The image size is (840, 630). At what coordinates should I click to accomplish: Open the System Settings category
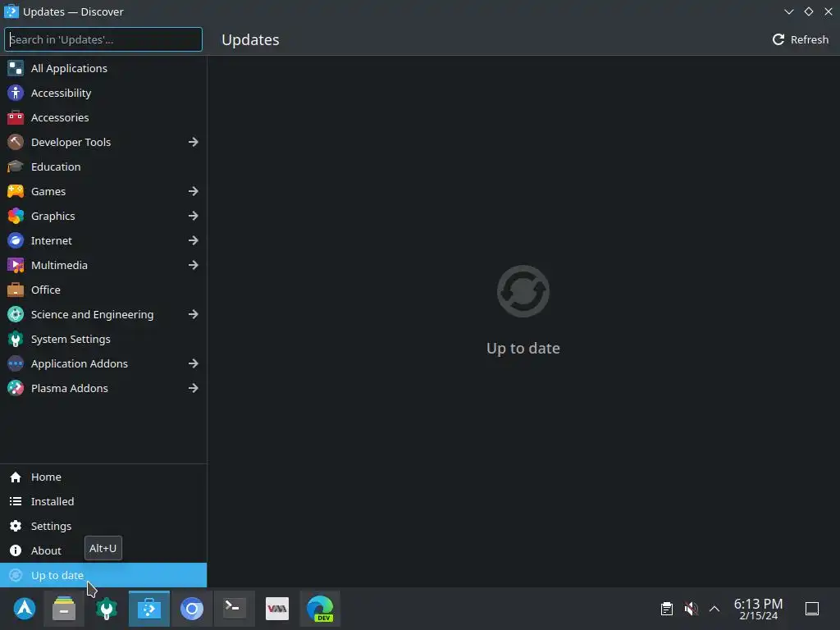(103, 339)
